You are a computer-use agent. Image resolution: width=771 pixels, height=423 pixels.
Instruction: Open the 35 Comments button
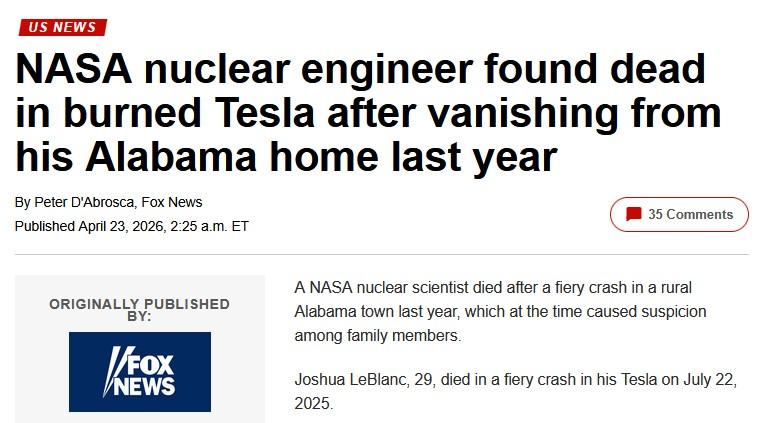679,214
